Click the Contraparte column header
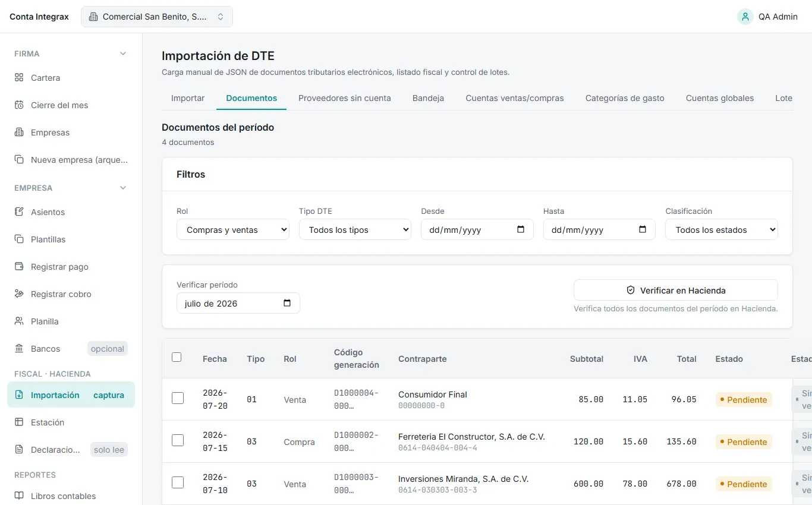The width and height of the screenshot is (812, 505). pos(423,359)
